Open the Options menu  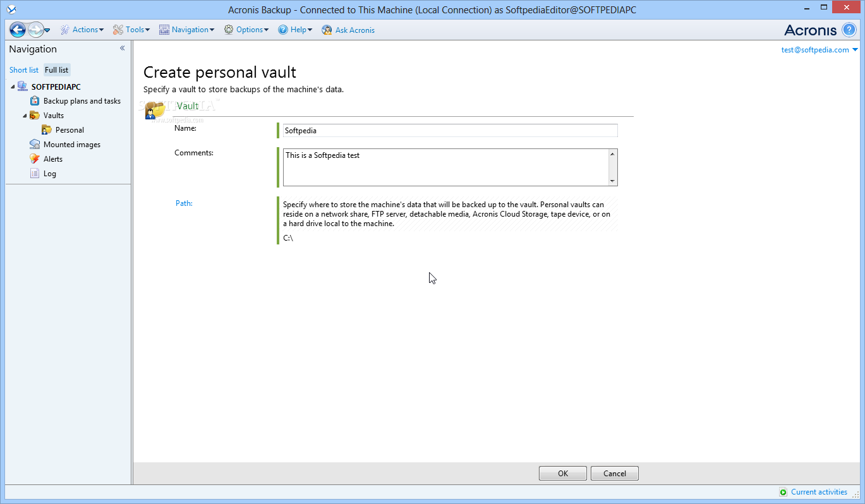click(246, 30)
